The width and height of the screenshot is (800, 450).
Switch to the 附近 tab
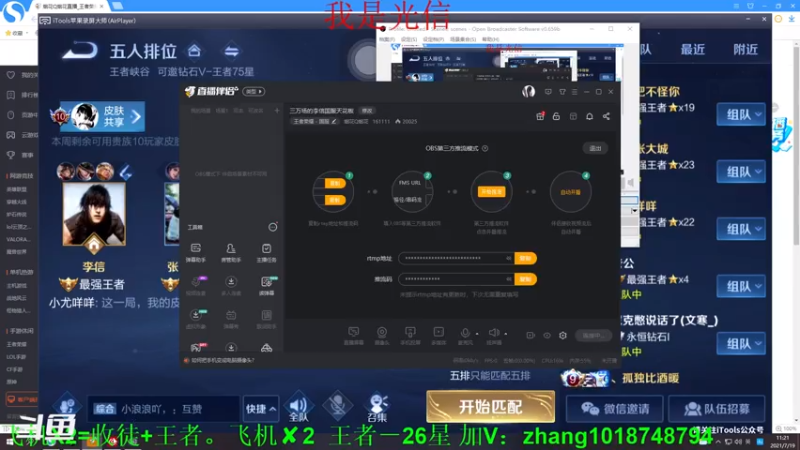(745, 49)
